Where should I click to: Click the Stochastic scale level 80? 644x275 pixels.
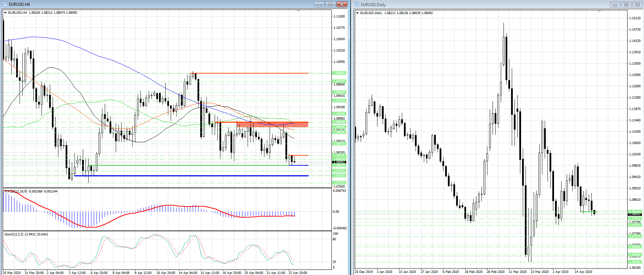(x=335, y=239)
